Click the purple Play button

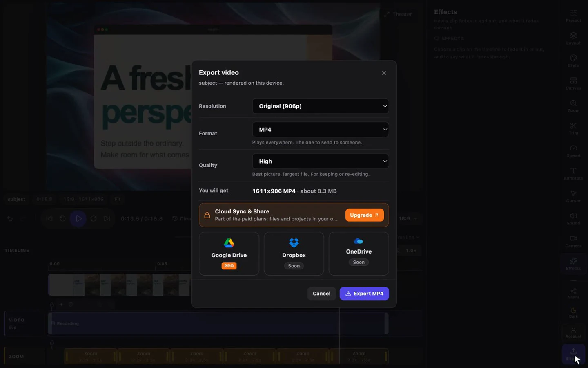click(x=78, y=219)
